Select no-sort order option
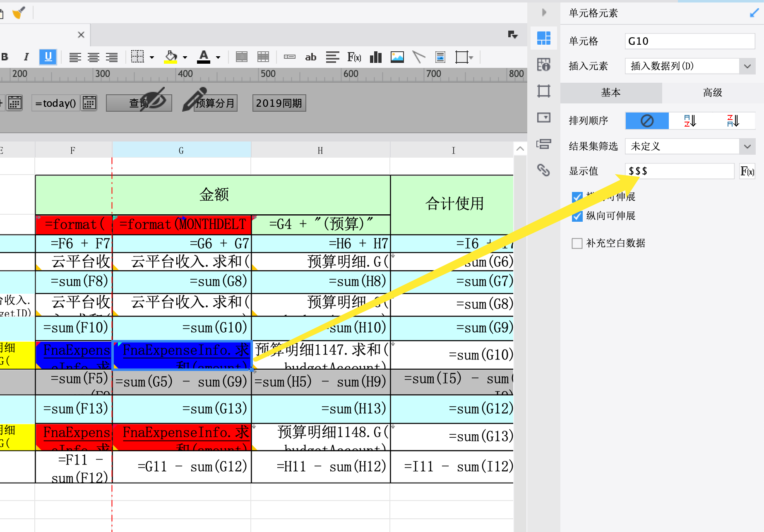The image size is (764, 532). point(647,121)
